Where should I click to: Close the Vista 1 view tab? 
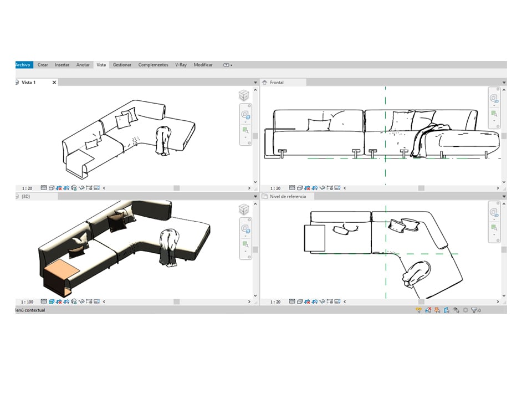(54, 83)
